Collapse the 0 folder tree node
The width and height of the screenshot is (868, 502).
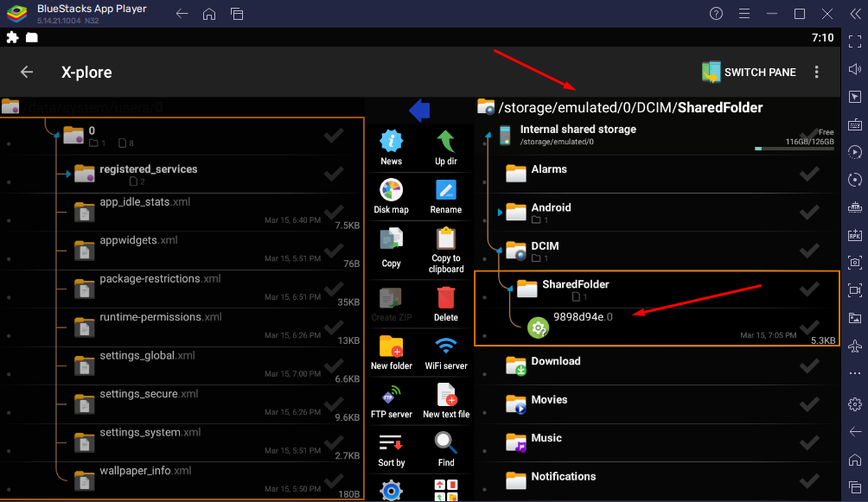56,135
